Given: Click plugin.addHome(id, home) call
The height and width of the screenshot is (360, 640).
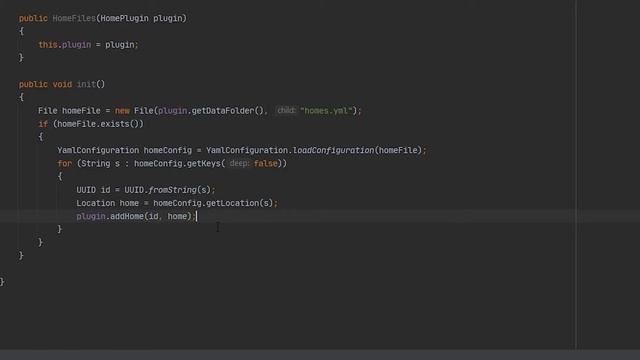Looking at the screenshot, I should click(x=134, y=216).
